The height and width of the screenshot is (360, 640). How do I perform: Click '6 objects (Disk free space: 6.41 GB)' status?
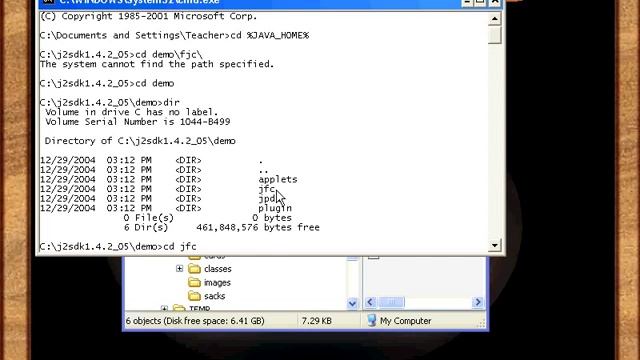pyautogui.click(x=195, y=321)
